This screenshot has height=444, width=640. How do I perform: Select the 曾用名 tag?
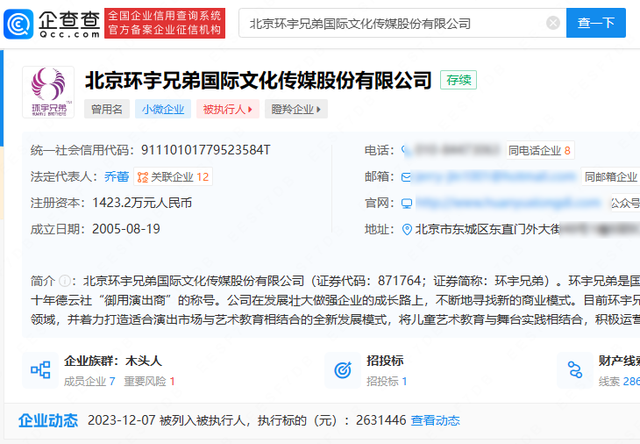(x=107, y=109)
